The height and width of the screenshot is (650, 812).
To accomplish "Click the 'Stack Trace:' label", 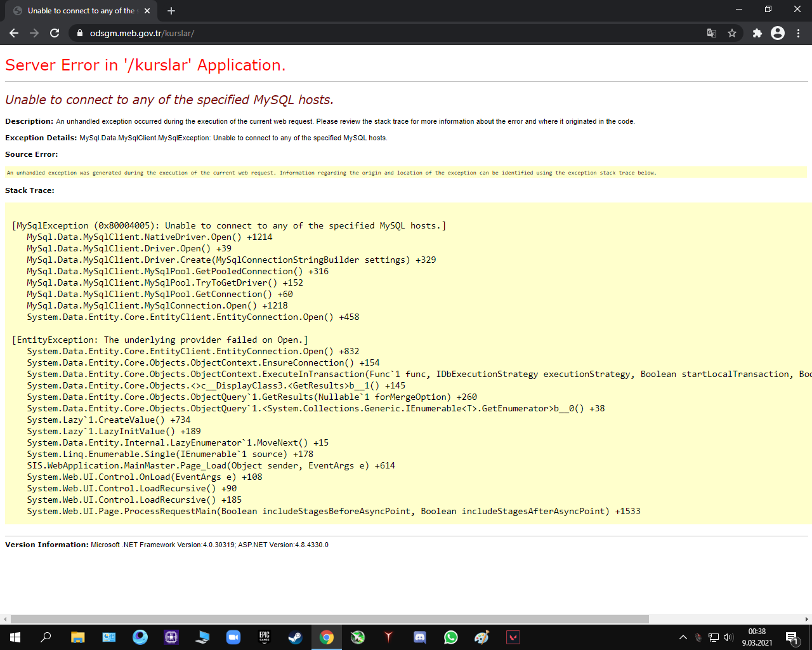I will coord(30,190).
